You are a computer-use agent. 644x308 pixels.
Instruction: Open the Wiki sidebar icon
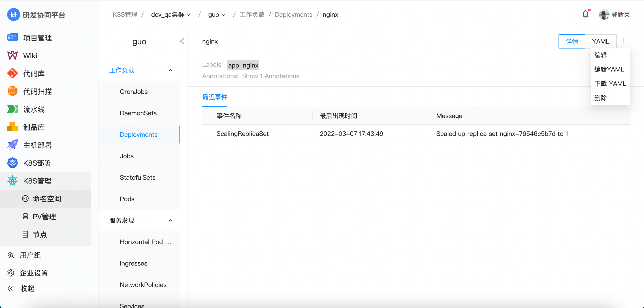12,55
